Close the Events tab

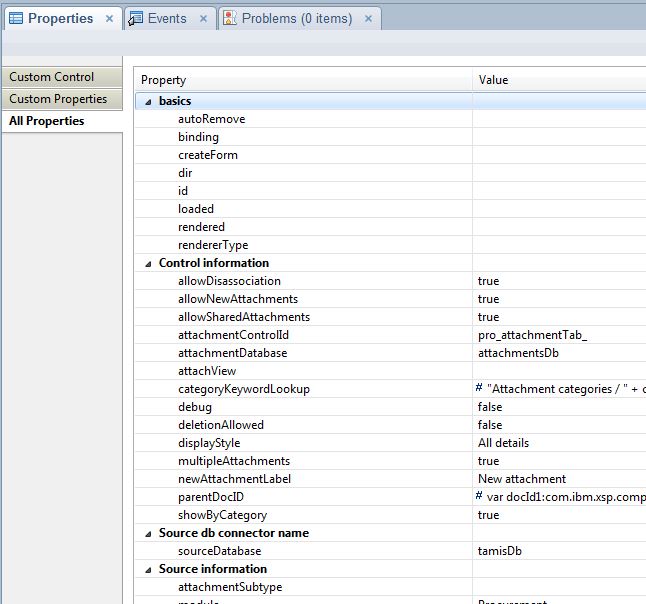(x=203, y=19)
